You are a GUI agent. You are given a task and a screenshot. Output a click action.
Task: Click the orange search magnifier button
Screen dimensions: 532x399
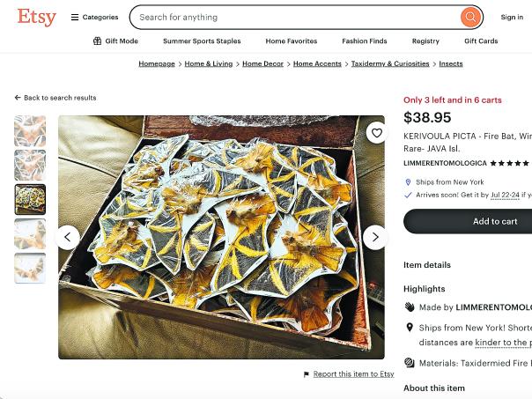[470, 17]
